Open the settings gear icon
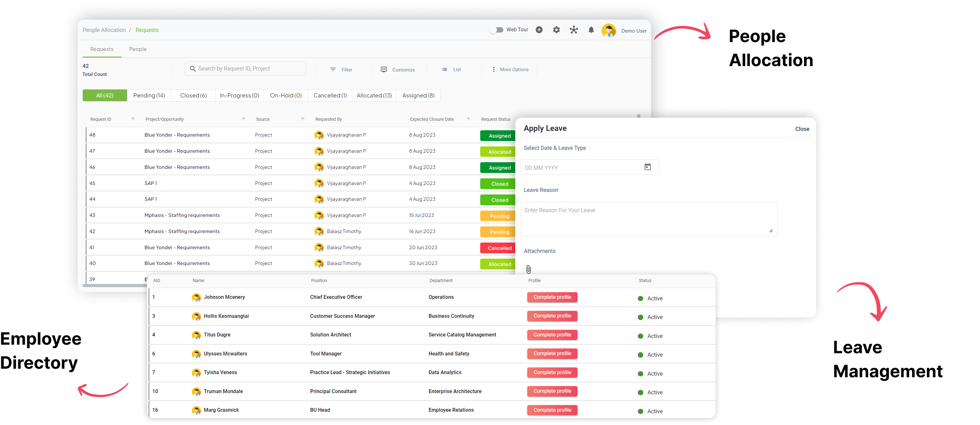The height and width of the screenshot is (425, 980). [556, 29]
